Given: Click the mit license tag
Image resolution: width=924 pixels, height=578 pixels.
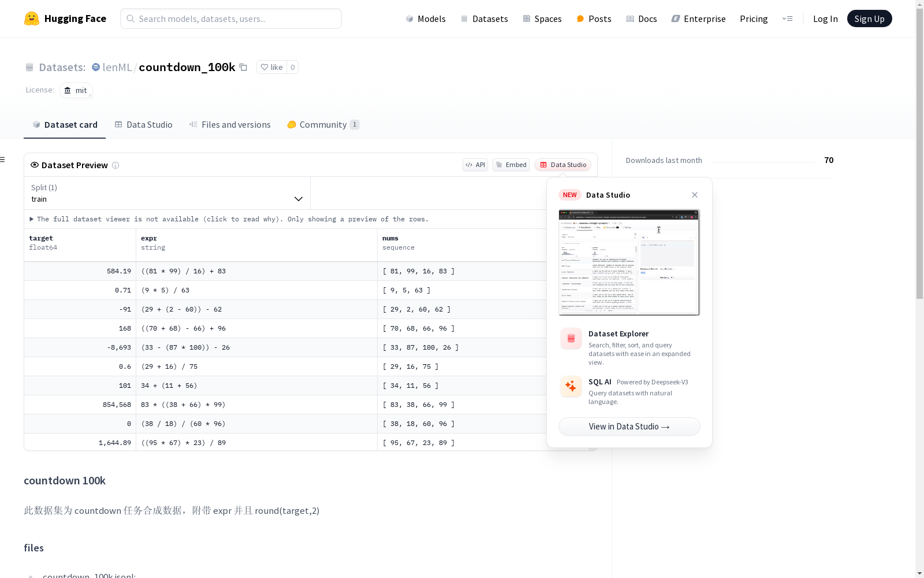Looking at the screenshot, I should [76, 90].
